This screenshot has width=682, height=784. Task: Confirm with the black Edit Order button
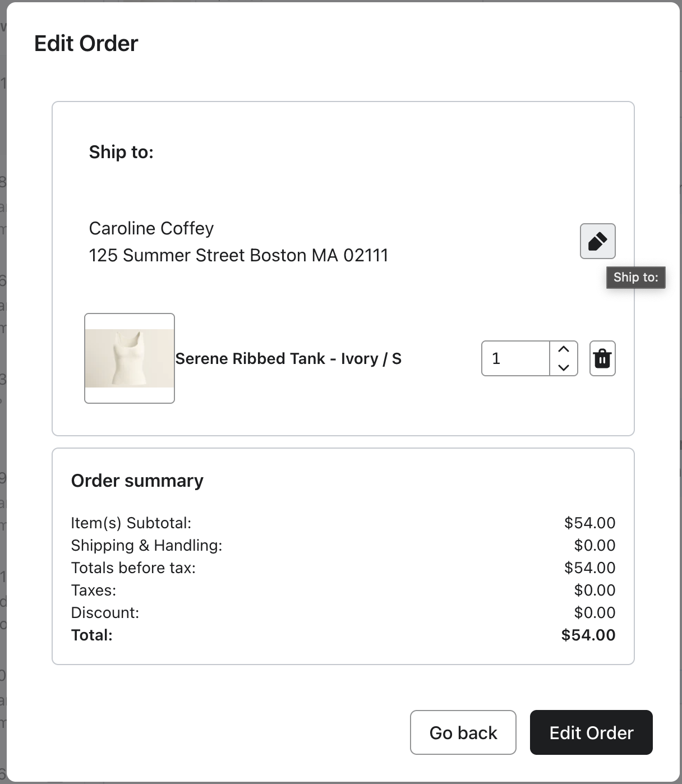[591, 732]
